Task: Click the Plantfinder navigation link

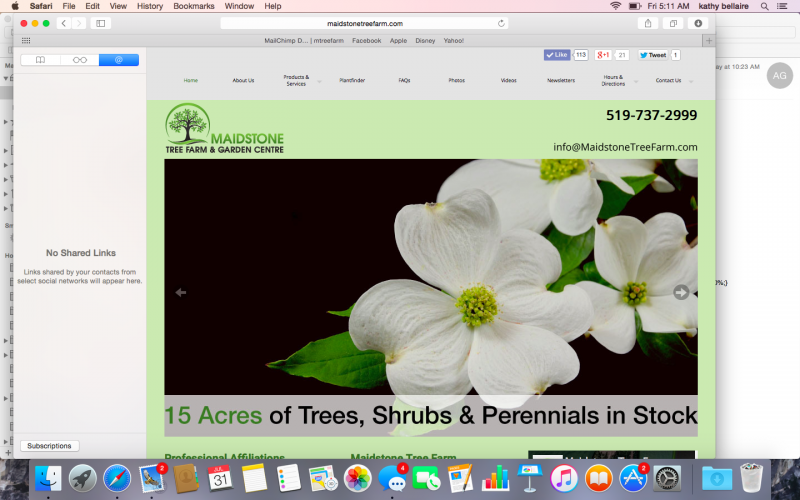Action: (352, 80)
